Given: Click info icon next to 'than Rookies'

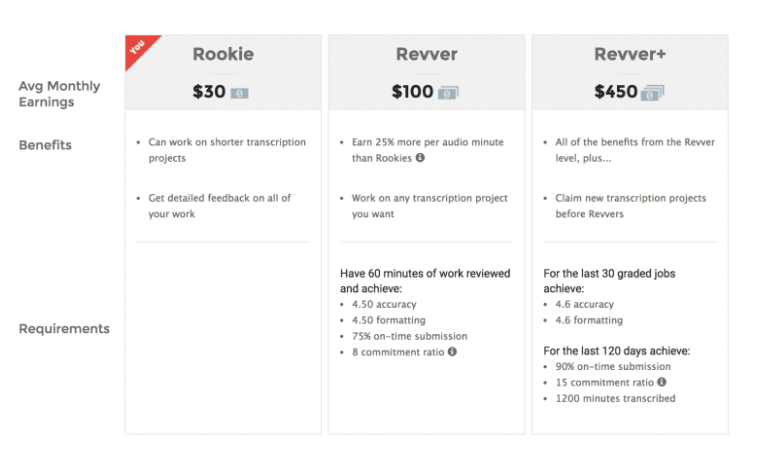Looking at the screenshot, I should (420, 157).
